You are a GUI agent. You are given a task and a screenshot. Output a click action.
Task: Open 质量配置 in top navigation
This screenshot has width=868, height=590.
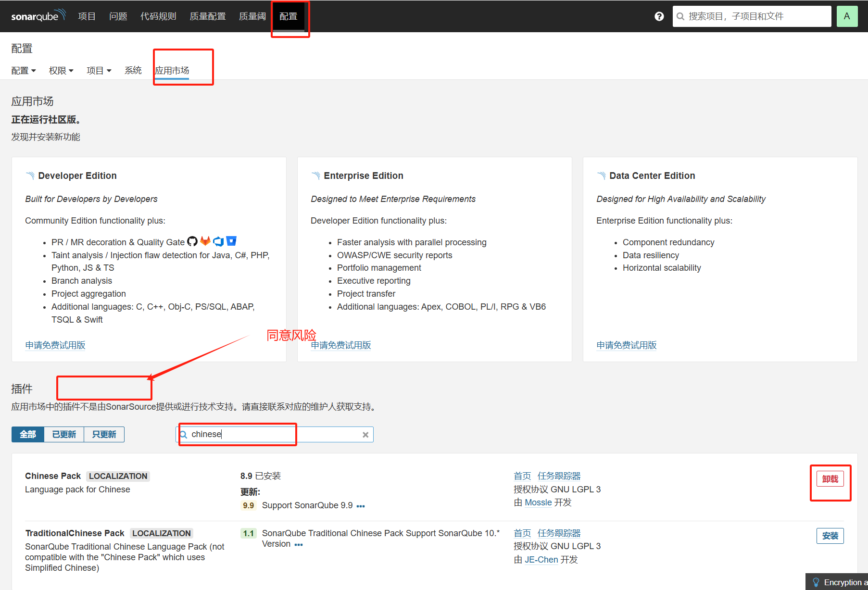point(208,16)
